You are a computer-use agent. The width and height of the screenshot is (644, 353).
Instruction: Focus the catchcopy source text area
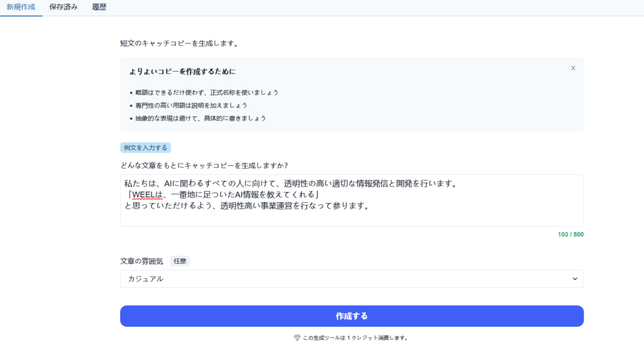(x=352, y=200)
